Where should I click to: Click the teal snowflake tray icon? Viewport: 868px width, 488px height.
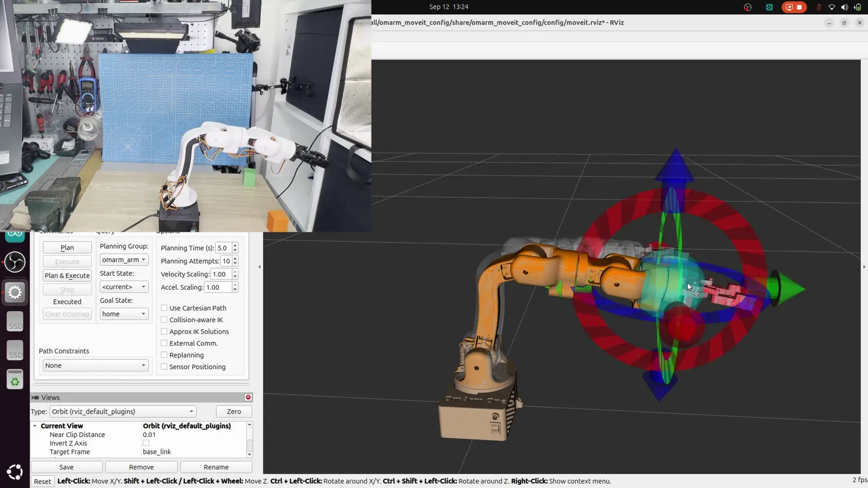click(x=769, y=7)
